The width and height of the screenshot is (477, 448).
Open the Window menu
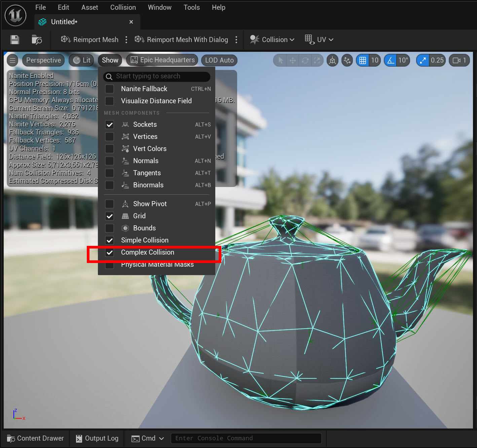click(160, 7)
